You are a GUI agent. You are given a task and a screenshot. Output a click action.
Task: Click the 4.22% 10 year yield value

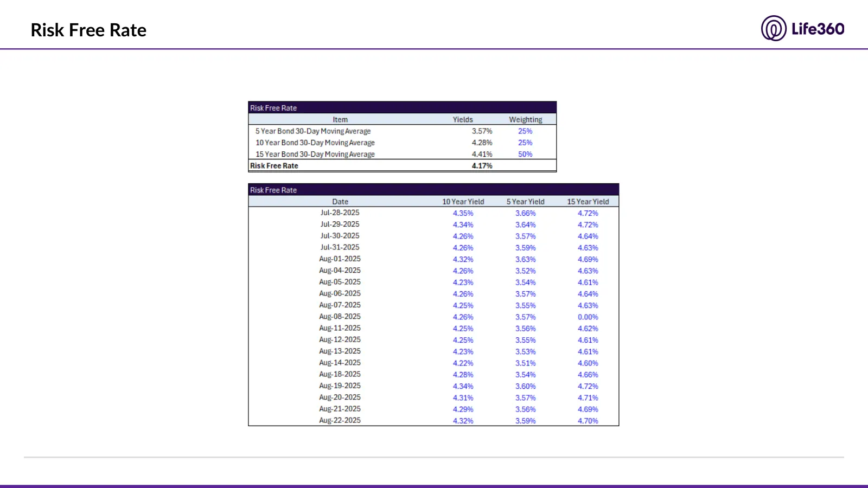[x=463, y=363]
